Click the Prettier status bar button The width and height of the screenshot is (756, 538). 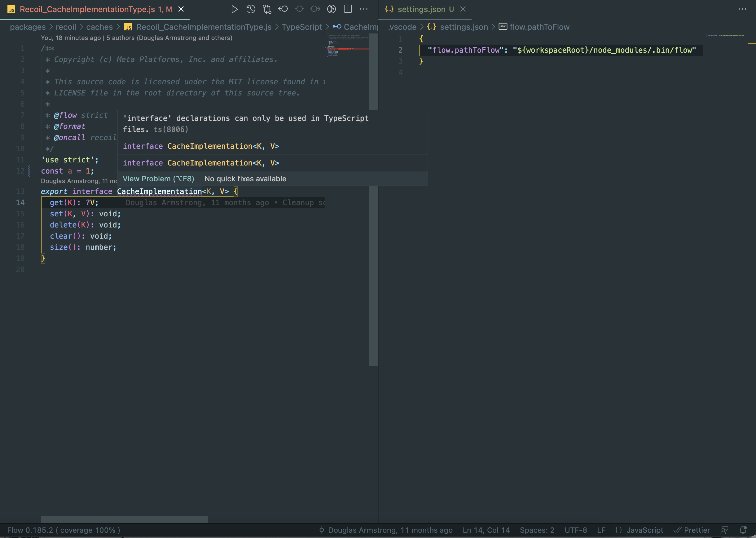click(x=692, y=530)
